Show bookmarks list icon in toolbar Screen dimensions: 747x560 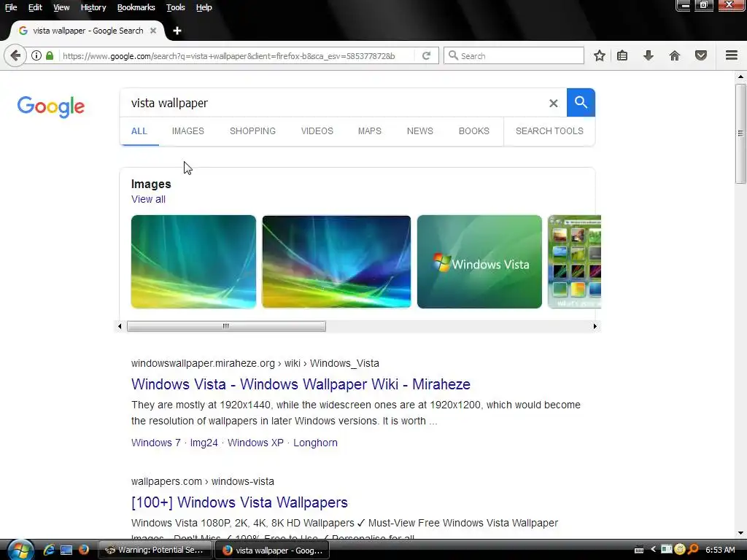coord(622,55)
